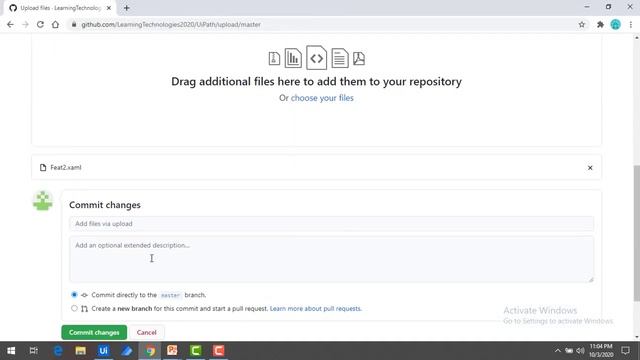The image size is (640, 360).
Task: Select the Upload files GitHub tab
Action: 60,8
